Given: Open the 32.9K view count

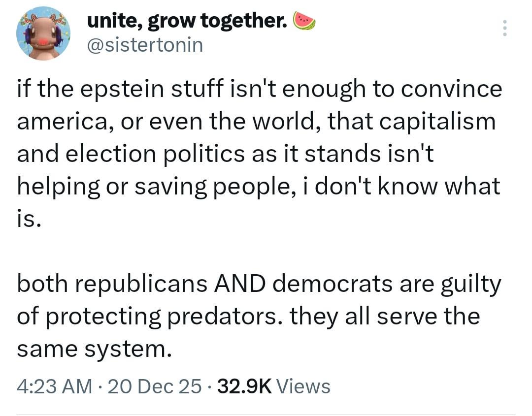Looking at the screenshot, I should [x=244, y=386].
